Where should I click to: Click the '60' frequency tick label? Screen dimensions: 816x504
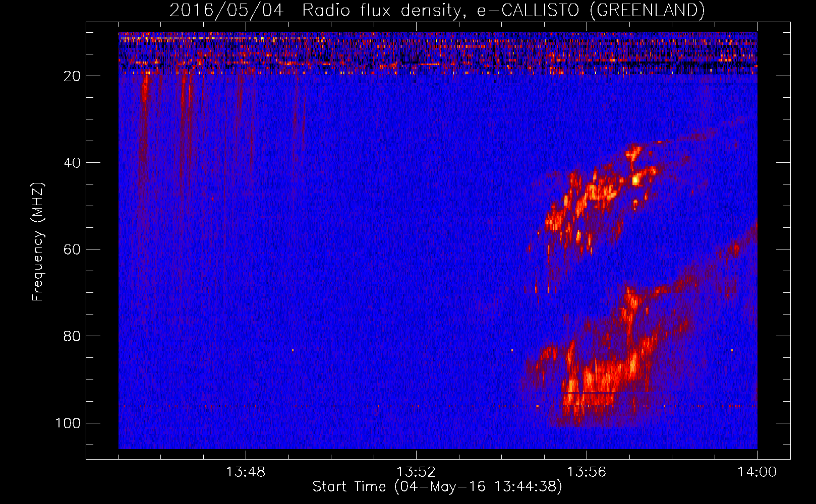click(72, 249)
